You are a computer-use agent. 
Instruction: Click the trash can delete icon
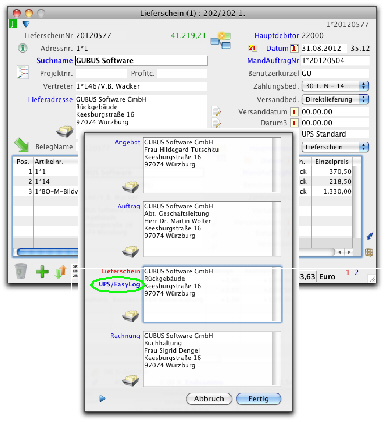coord(21,271)
